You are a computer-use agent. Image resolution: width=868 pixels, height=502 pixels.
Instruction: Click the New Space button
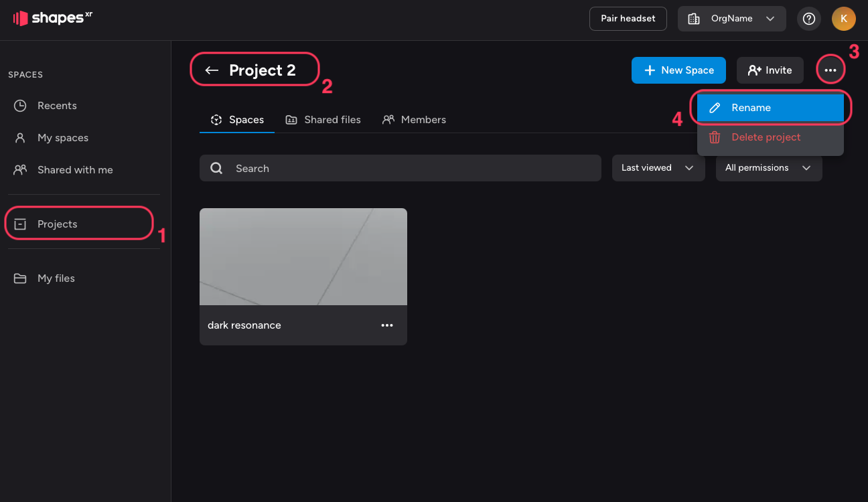click(678, 70)
